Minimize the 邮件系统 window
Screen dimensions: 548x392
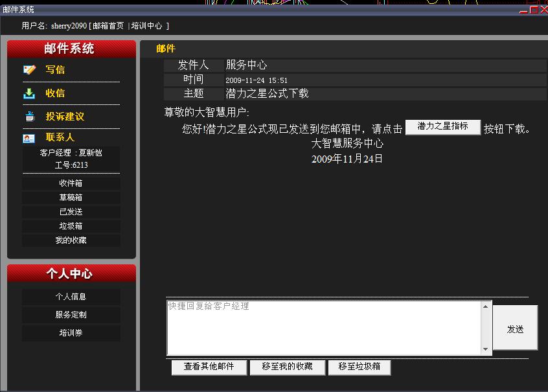pyautogui.click(x=523, y=11)
